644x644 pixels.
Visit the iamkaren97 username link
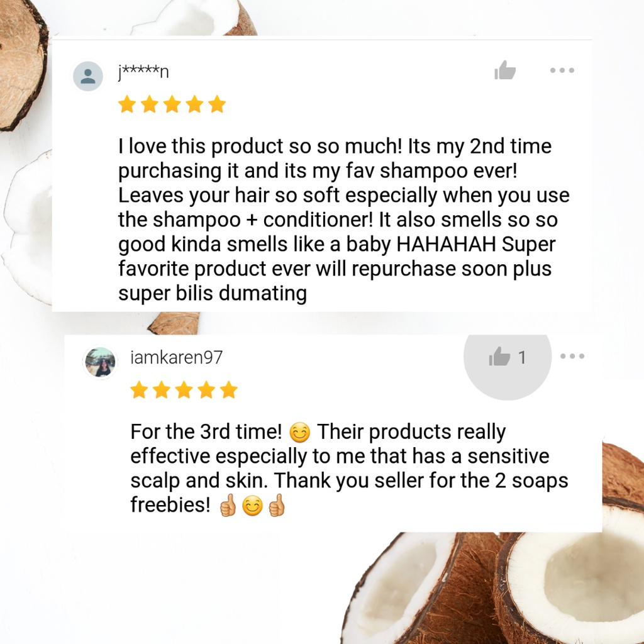point(177,357)
